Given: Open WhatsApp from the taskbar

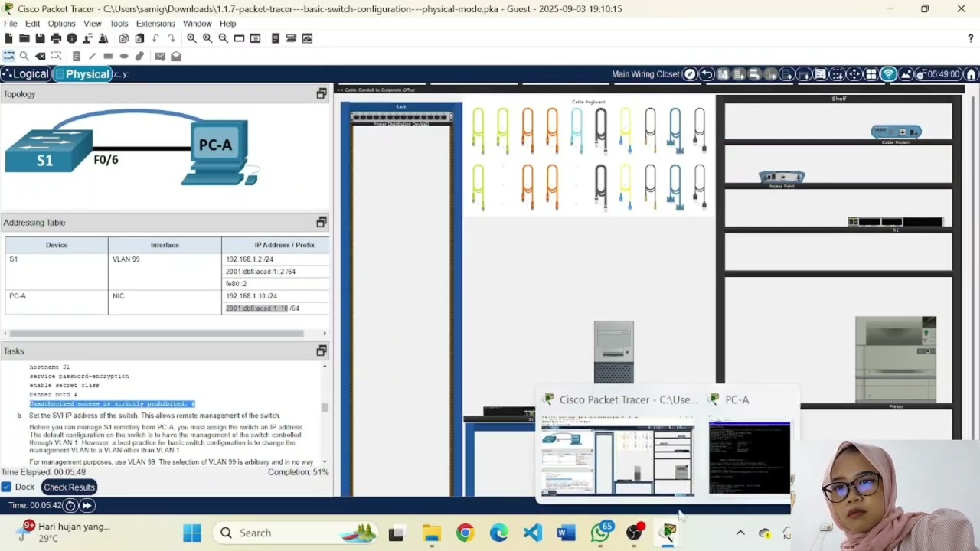Looking at the screenshot, I should 601,533.
